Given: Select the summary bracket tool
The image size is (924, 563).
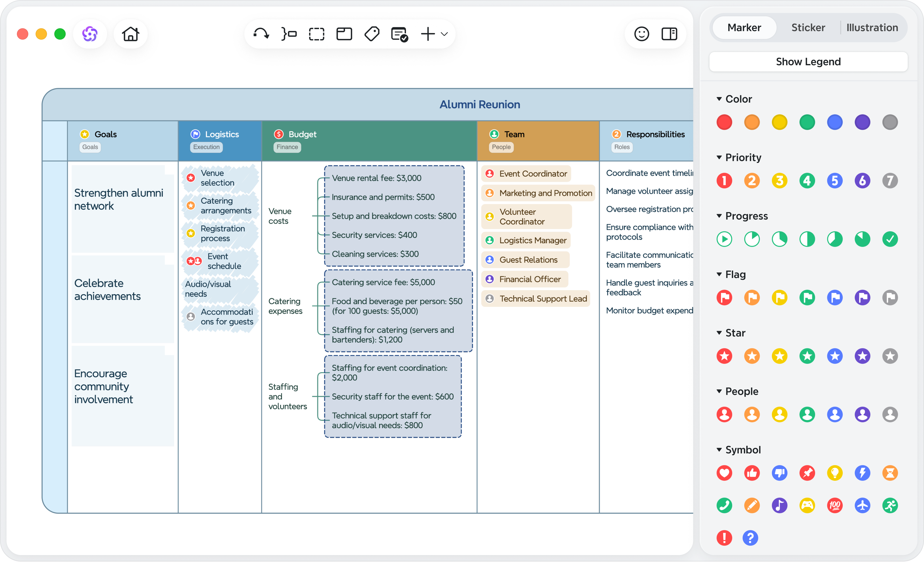Looking at the screenshot, I should pos(289,34).
